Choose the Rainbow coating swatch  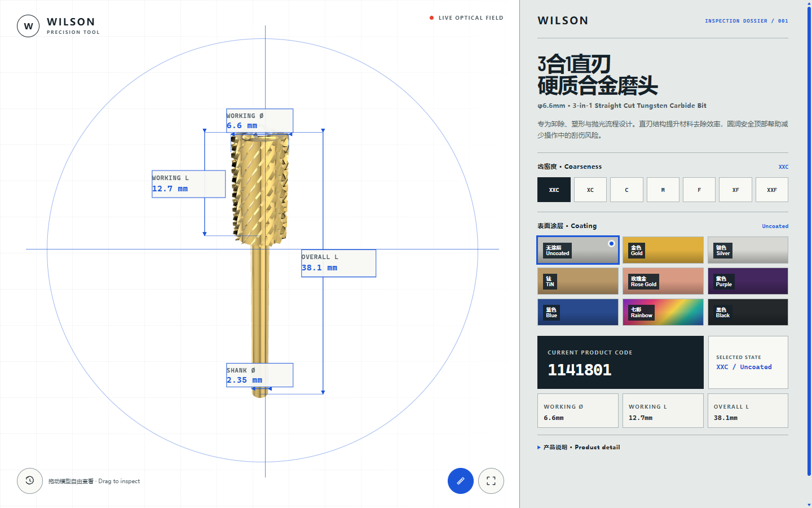pos(663,312)
